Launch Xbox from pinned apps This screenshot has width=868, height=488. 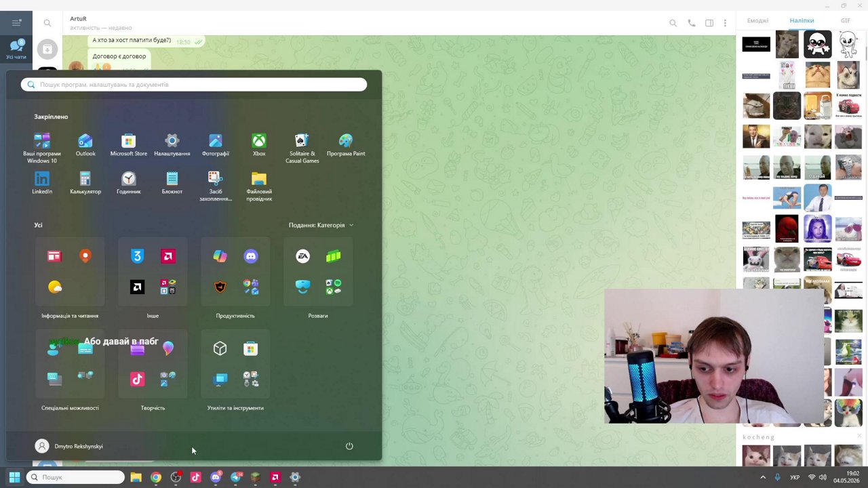[259, 145]
